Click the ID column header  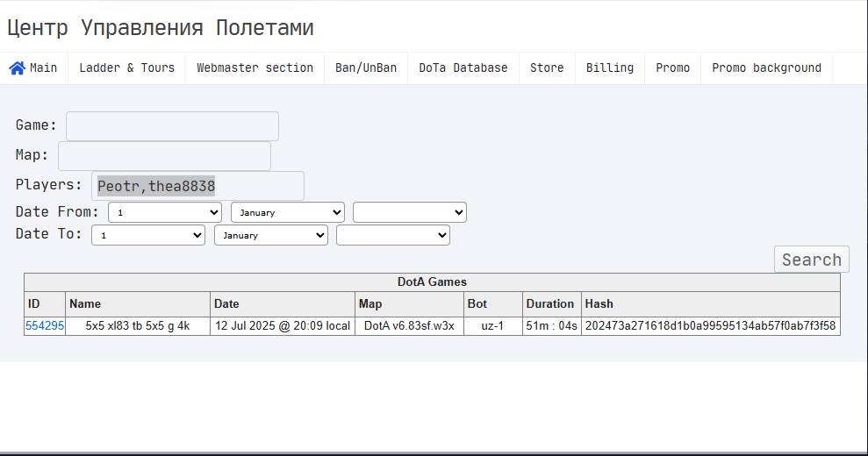pos(45,303)
